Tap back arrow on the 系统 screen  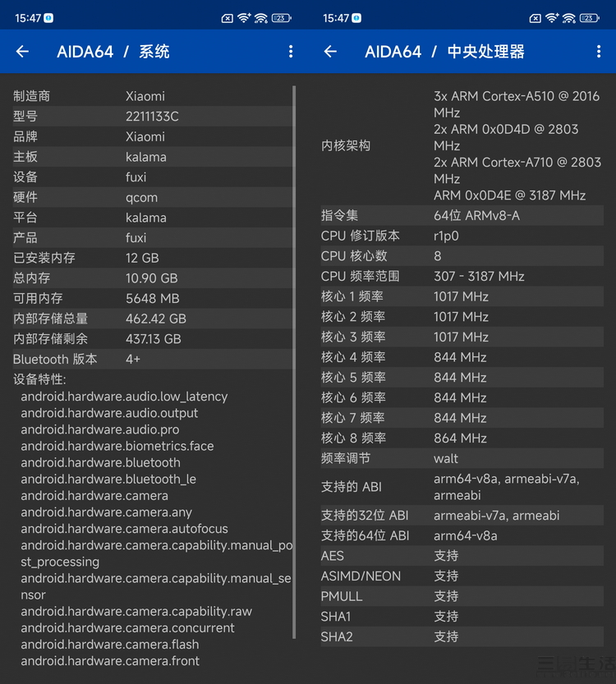[x=22, y=52]
